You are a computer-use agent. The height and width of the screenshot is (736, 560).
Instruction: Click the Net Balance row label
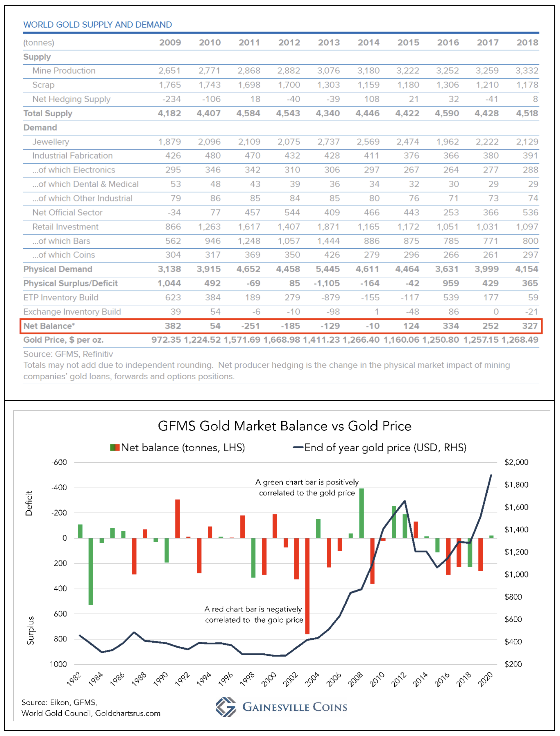pyautogui.click(x=49, y=326)
